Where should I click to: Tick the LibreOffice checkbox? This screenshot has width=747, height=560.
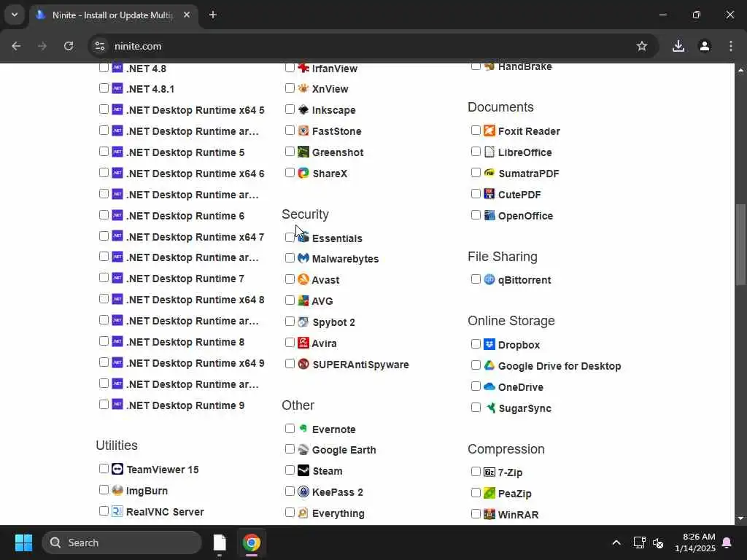point(476,152)
